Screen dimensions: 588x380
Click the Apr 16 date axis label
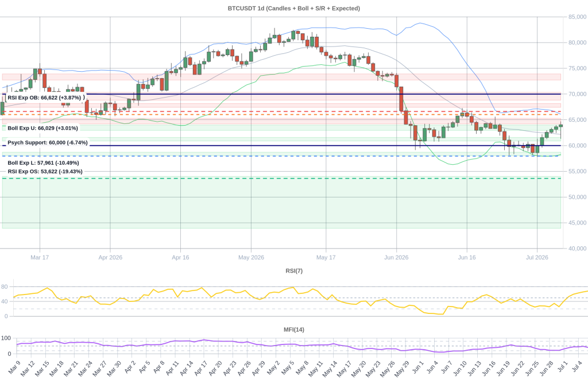pyautogui.click(x=180, y=258)
